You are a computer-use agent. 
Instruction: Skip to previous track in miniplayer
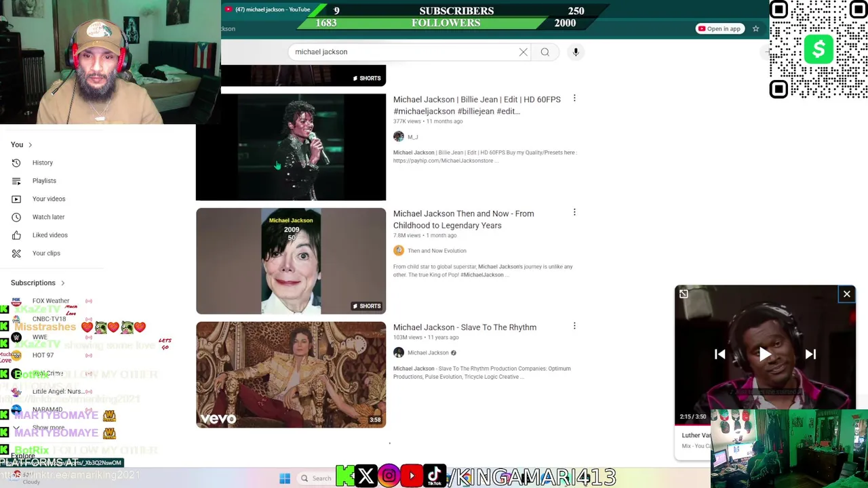click(720, 354)
